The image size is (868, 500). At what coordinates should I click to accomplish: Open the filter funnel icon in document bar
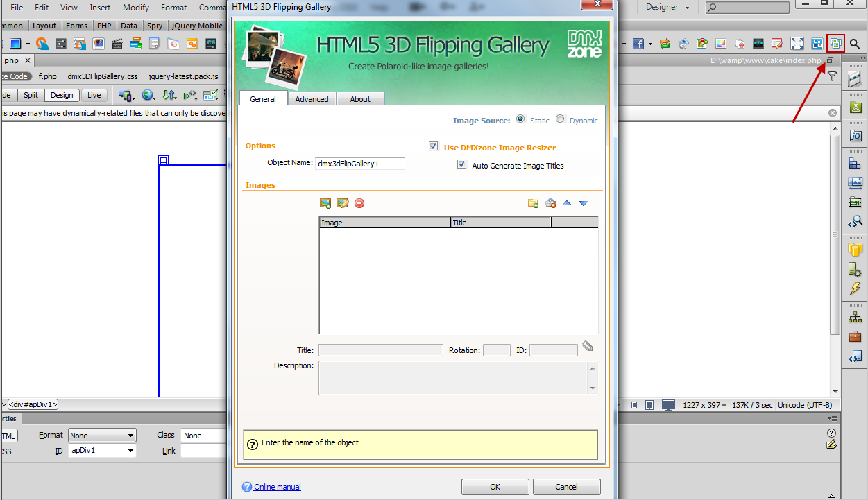coord(832,76)
